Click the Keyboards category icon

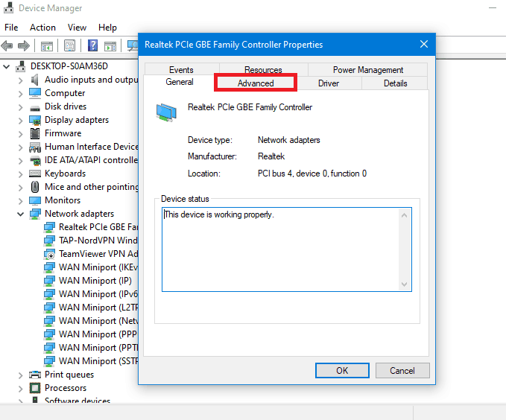pyautogui.click(x=35, y=174)
